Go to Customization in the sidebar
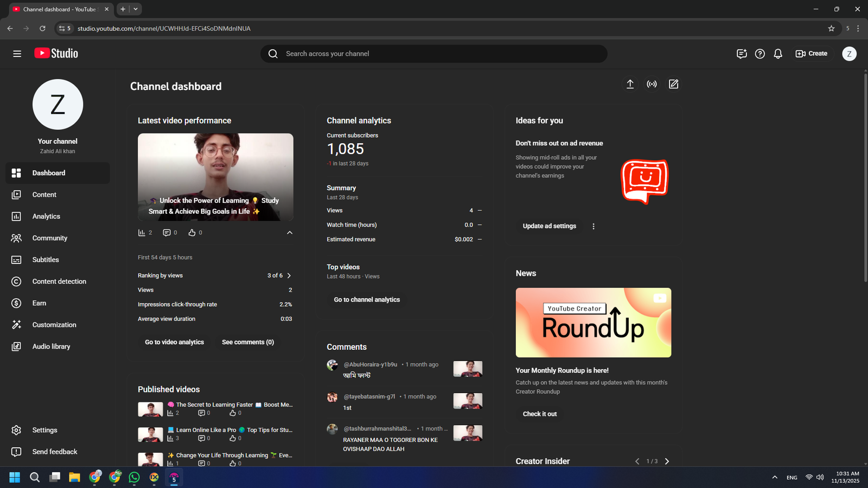The width and height of the screenshot is (868, 488). tap(54, 325)
